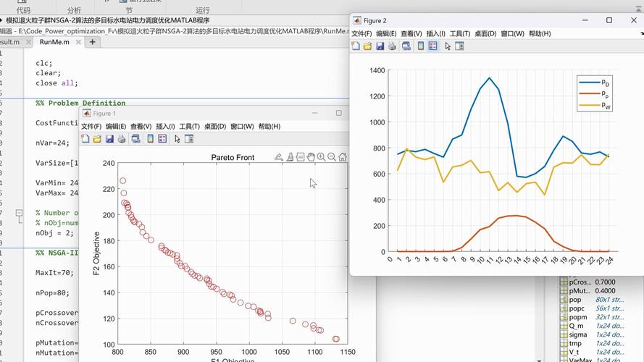Open 窗口(W) menu in Figure 2

[x=513, y=33]
